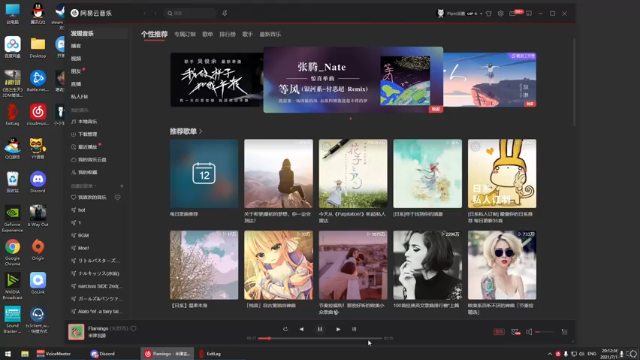This screenshot has width=640, height=360.
Task: Show hidden system tray icons chevron
Action: [x=550, y=354]
